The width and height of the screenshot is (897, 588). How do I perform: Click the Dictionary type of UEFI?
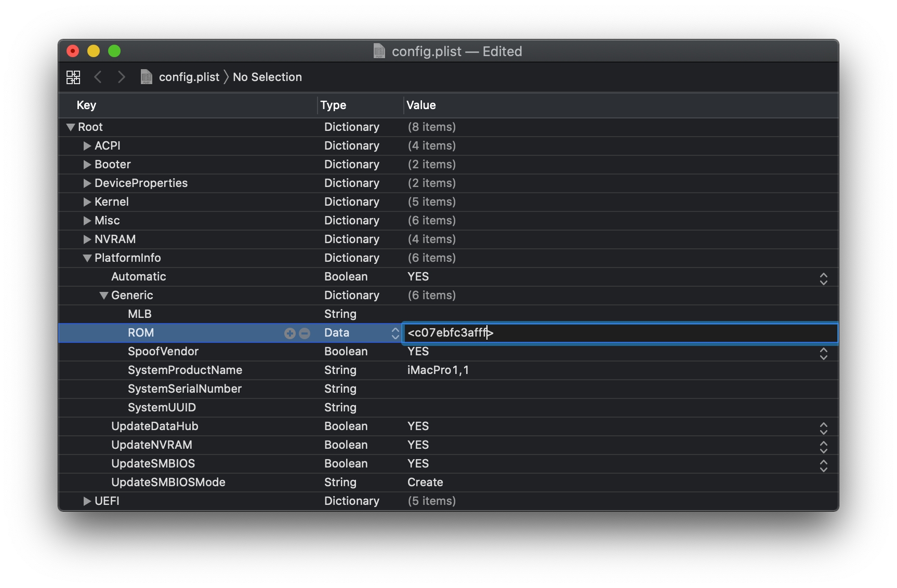(x=352, y=501)
